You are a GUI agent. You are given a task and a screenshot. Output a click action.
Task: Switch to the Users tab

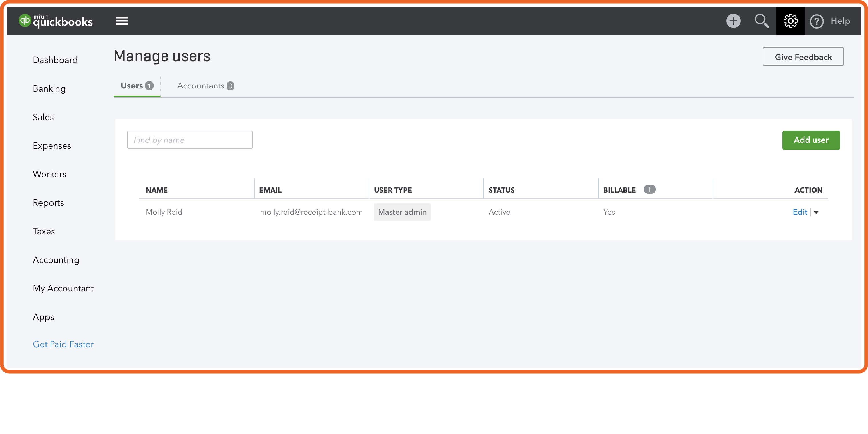(137, 86)
